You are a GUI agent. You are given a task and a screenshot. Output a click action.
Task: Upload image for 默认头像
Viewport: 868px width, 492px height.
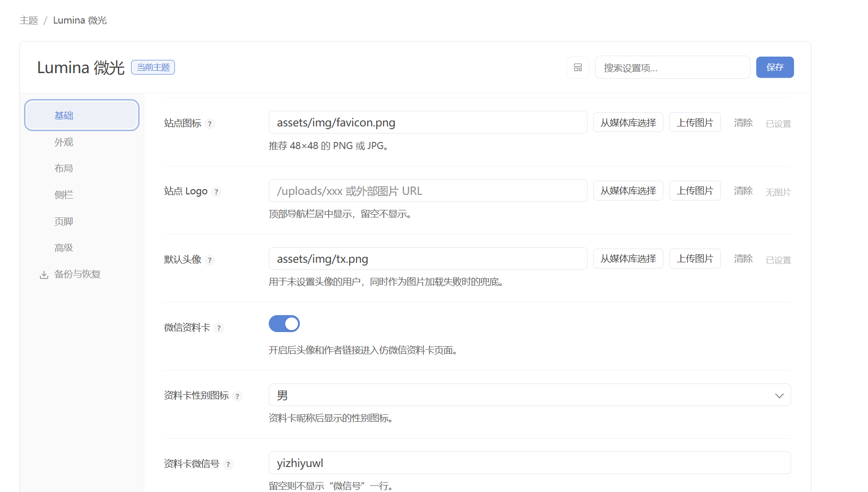[x=694, y=259]
